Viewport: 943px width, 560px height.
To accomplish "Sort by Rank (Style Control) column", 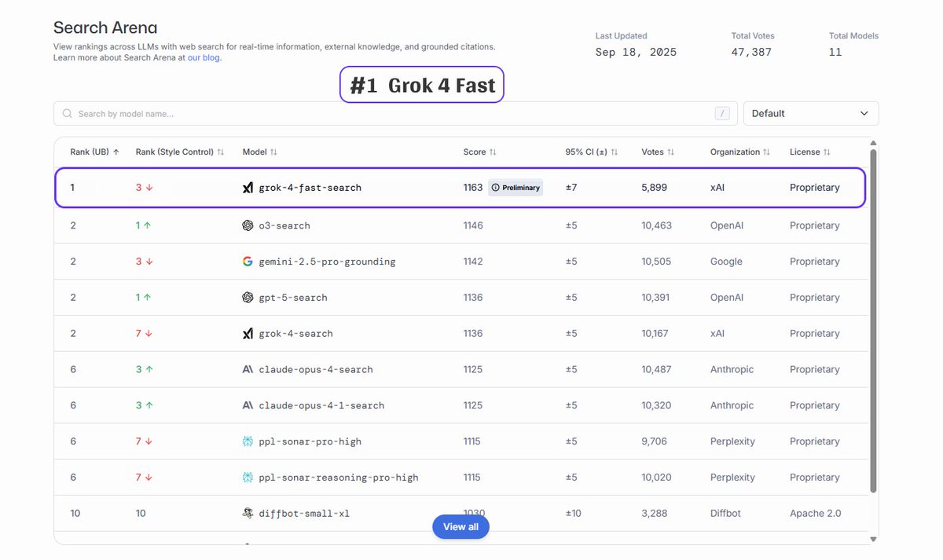I will [x=180, y=152].
